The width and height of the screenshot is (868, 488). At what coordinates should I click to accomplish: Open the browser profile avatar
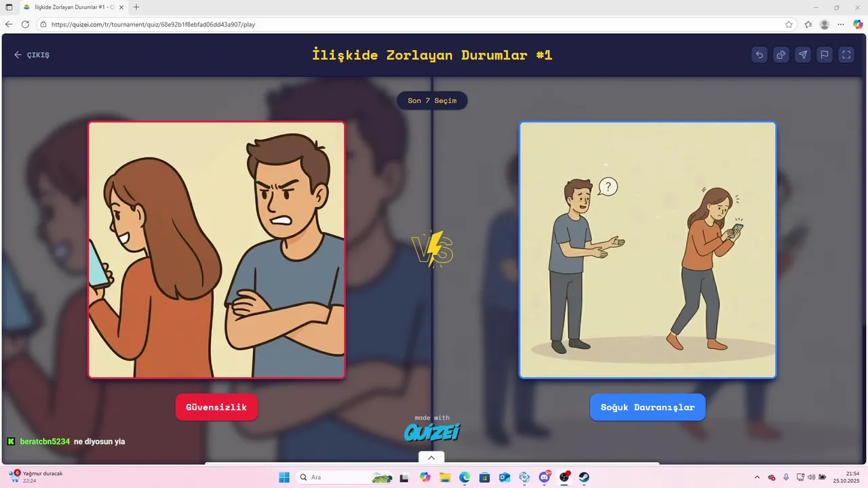coord(825,24)
